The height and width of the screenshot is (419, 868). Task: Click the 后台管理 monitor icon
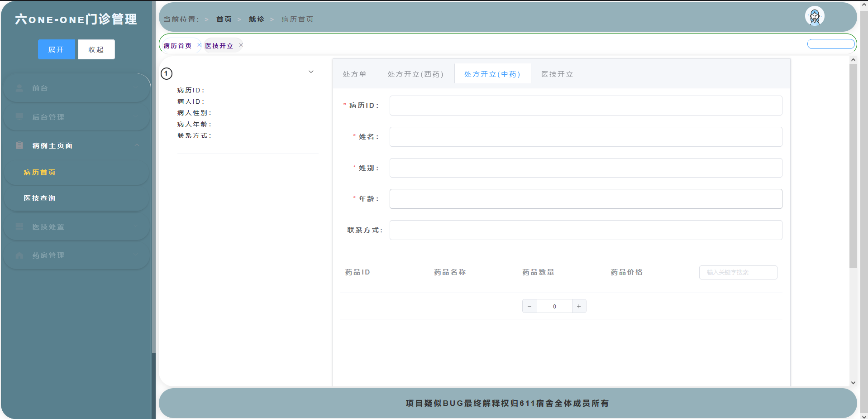point(19,117)
